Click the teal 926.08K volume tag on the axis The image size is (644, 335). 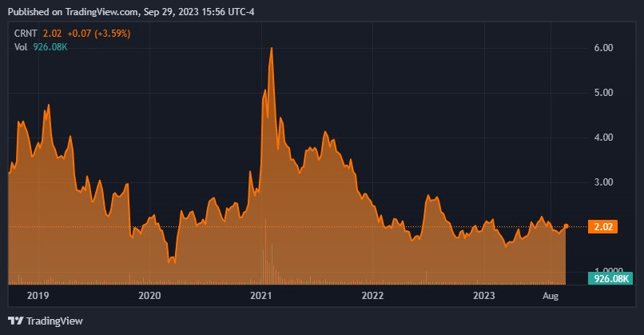[610, 278]
